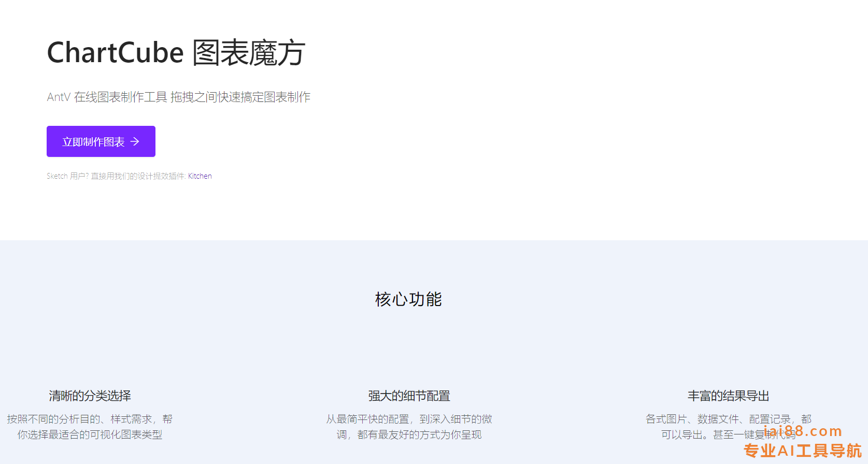This screenshot has width=868, height=464.
Task: Click the 丰富的结果导出 feature title
Action: [728, 396]
